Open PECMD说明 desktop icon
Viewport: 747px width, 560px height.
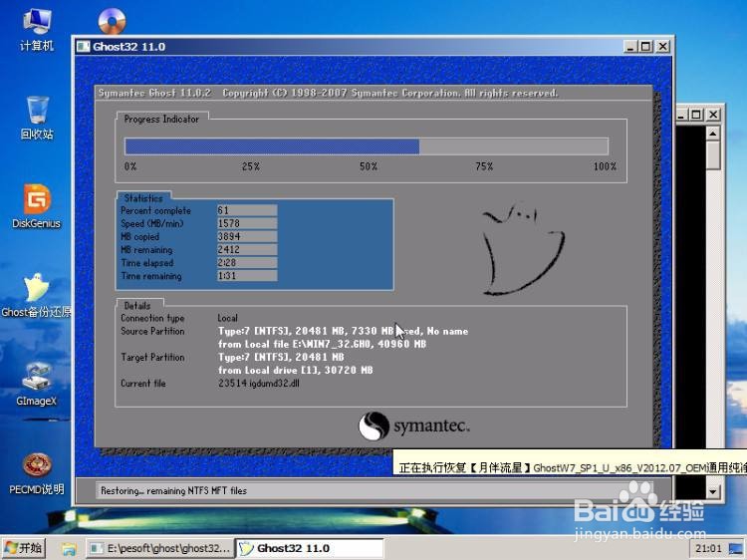click(37, 473)
